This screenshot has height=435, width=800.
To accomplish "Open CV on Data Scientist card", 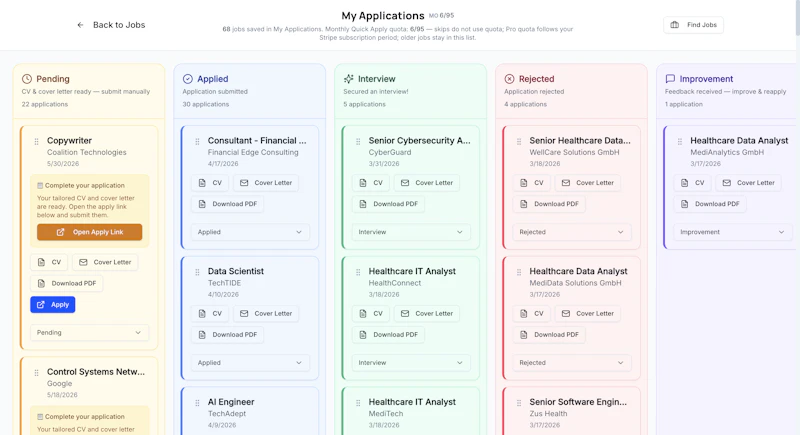I will [x=210, y=314].
